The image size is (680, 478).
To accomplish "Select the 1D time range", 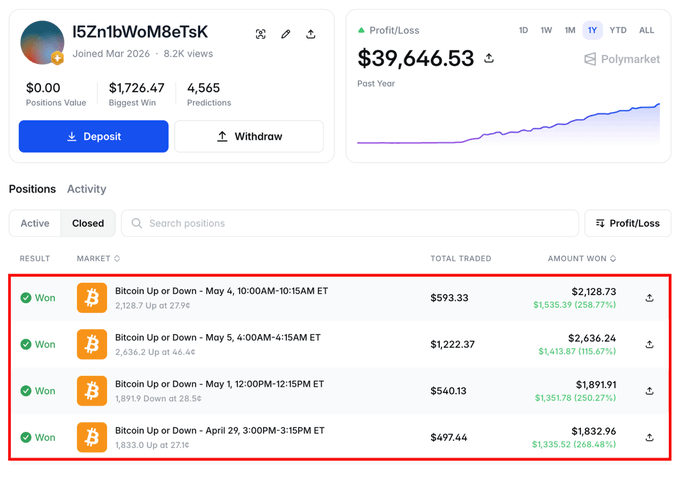I will (523, 30).
